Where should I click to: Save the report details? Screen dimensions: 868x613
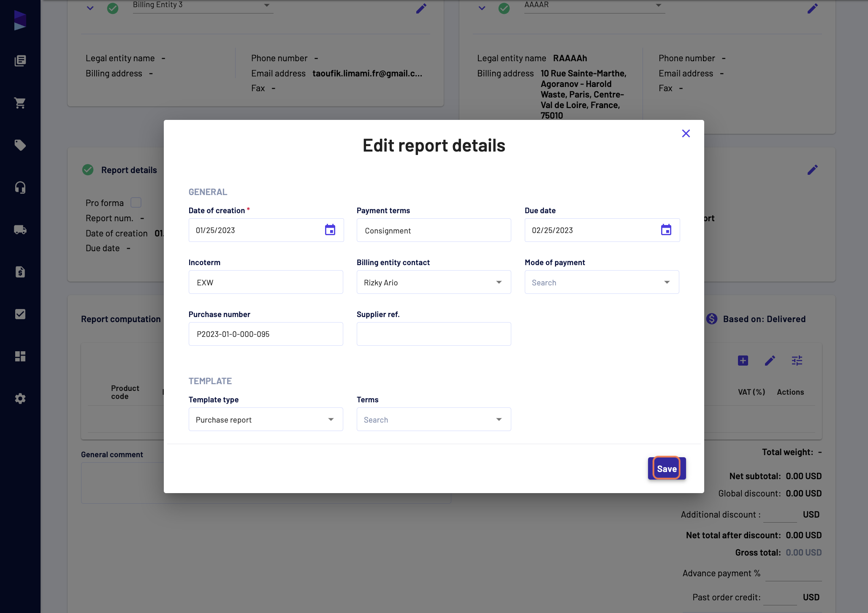click(x=667, y=469)
